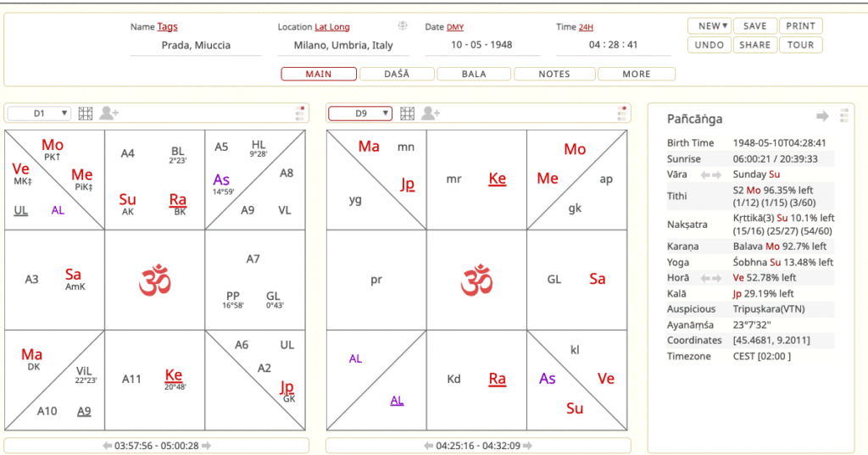Screen dimensions: 868x455
Task: Click the grid chart-style icon beside D9
Action: pos(407,113)
